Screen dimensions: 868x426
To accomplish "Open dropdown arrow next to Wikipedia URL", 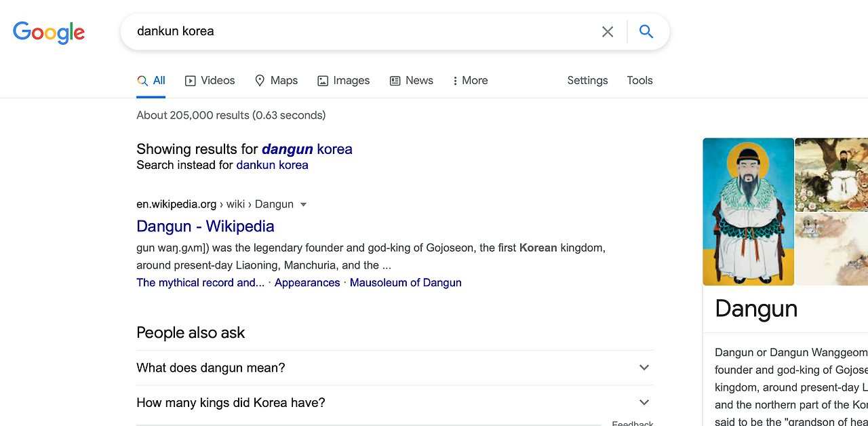I will click(303, 204).
